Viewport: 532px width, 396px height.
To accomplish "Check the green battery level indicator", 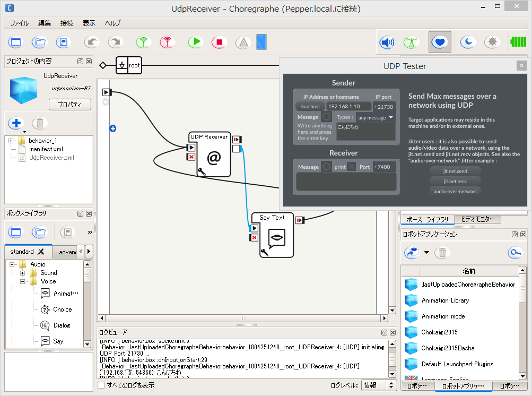I will coord(518,42).
